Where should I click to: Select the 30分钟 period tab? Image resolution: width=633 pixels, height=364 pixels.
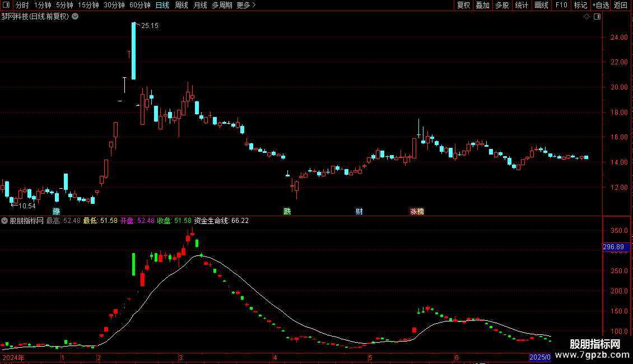114,5
